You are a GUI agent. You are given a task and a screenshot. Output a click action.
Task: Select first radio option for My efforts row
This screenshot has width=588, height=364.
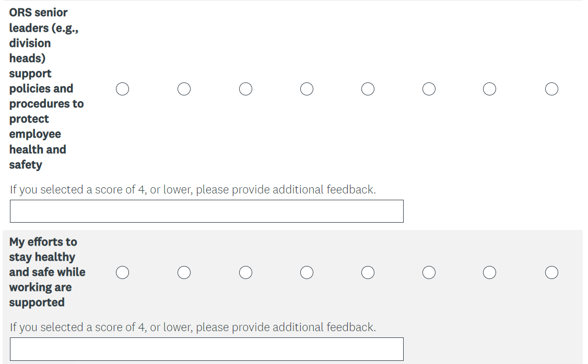pos(123,273)
